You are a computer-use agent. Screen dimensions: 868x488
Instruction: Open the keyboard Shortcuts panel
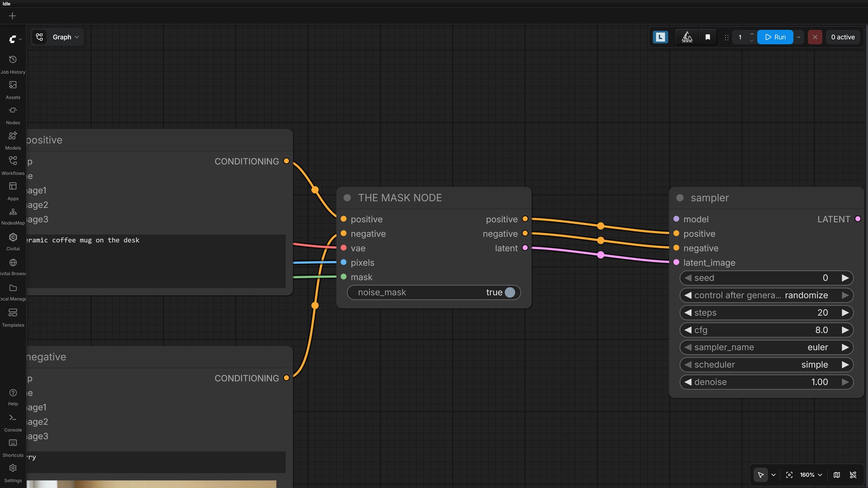13,448
